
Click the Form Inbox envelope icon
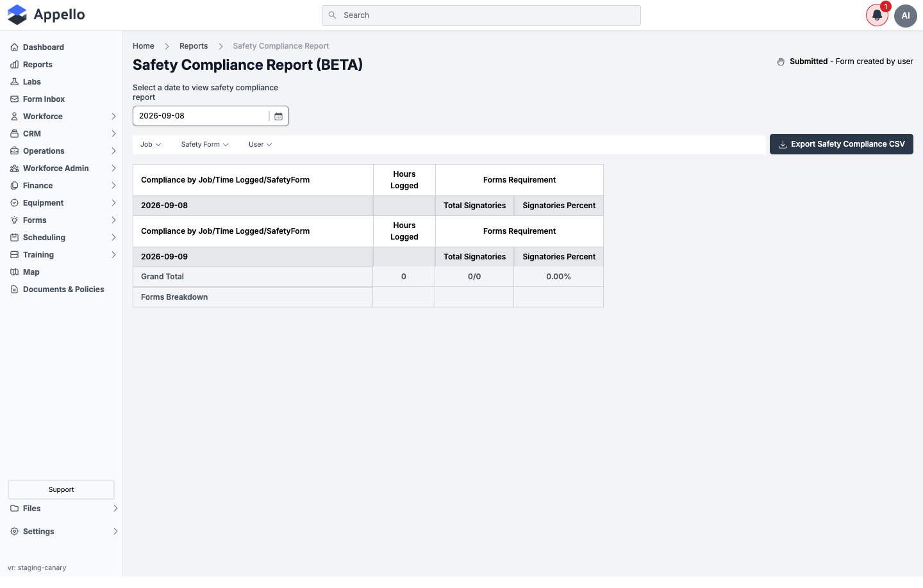click(x=14, y=99)
